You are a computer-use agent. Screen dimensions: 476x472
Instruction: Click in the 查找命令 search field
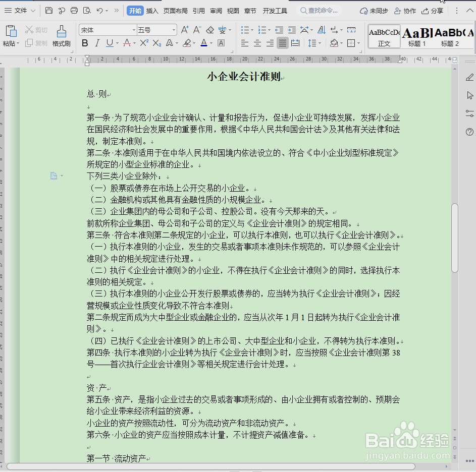(x=319, y=11)
